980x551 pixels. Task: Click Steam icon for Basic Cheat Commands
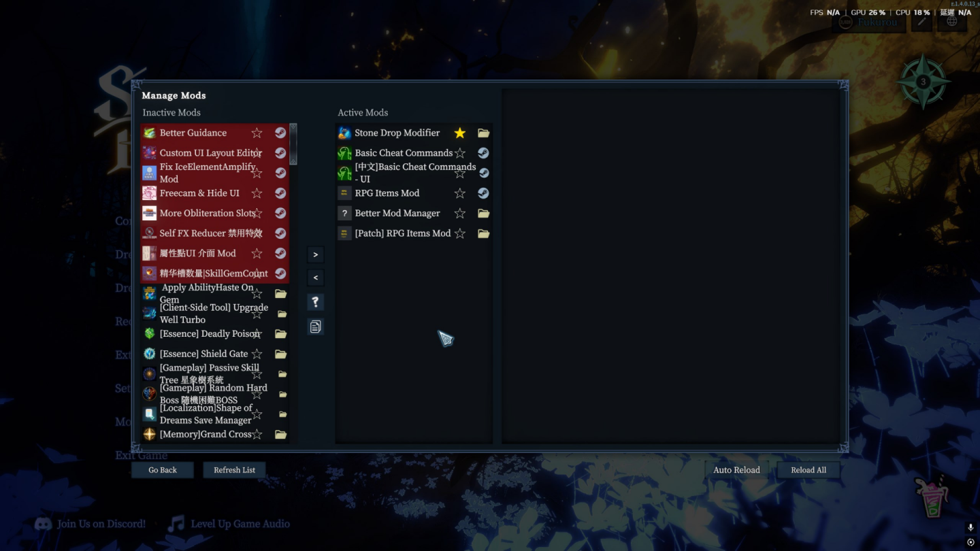(483, 153)
